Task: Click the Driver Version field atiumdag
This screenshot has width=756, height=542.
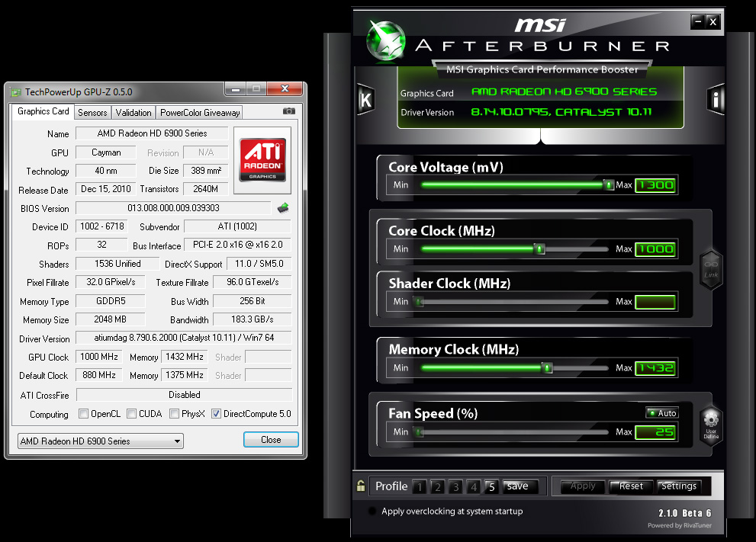Action: pos(184,338)
